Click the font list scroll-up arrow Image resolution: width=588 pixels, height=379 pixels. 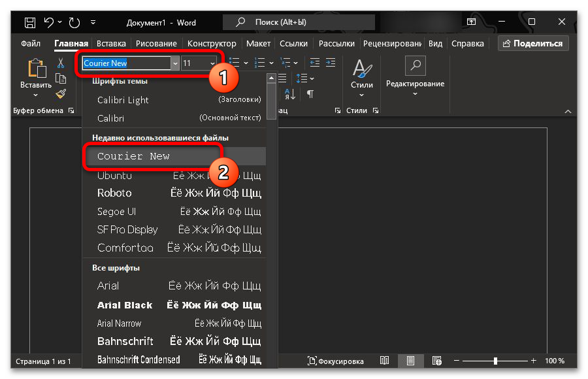[272, 78]
